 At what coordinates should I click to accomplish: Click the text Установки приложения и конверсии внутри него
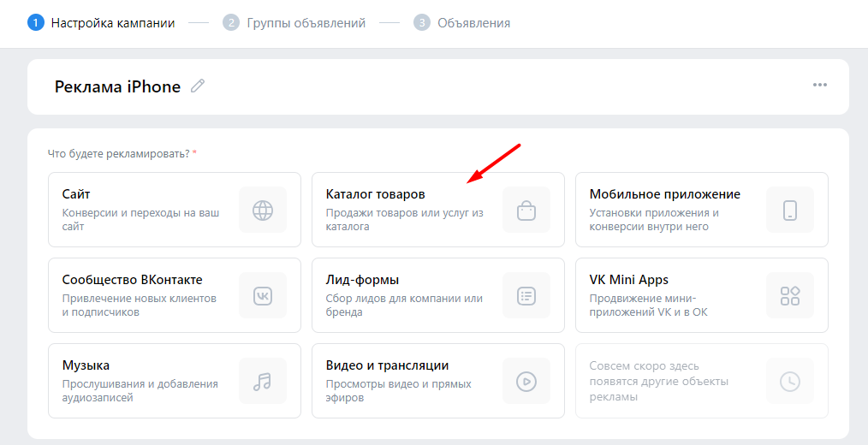point(654,219)
